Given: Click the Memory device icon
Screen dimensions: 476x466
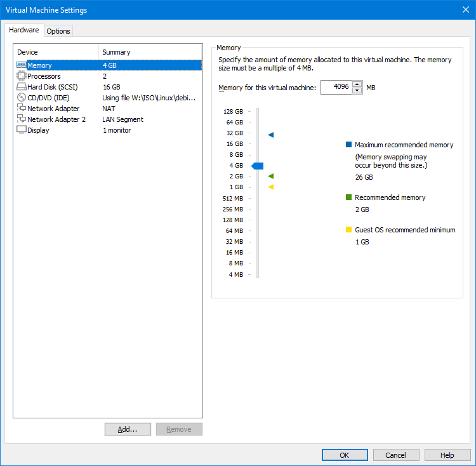Looking at the screenshot, I should click(22, 65).
